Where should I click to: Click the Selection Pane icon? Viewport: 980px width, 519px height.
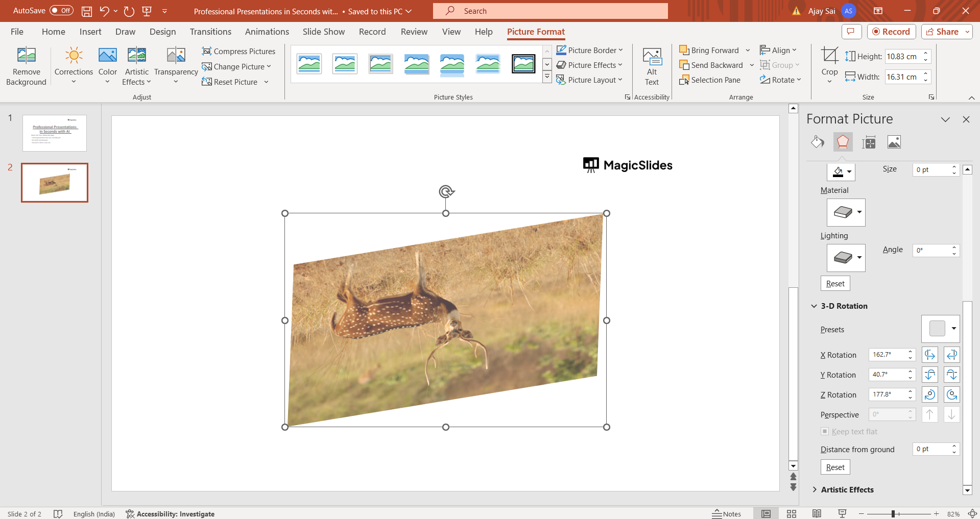684,80
